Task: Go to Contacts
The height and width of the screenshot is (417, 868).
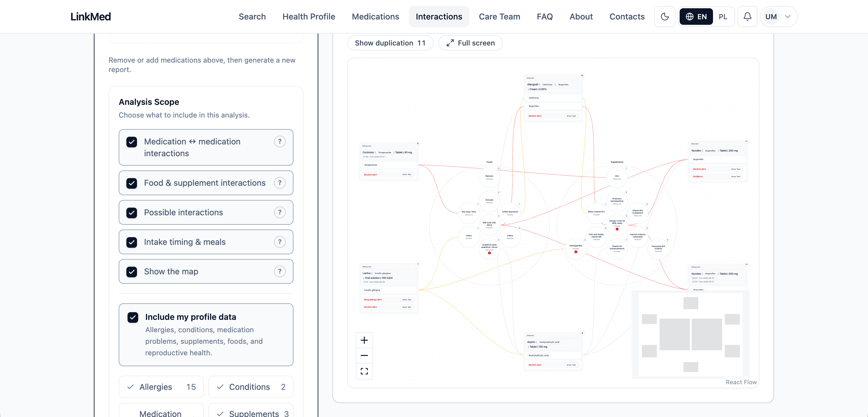Action: (x=627, y=17)
